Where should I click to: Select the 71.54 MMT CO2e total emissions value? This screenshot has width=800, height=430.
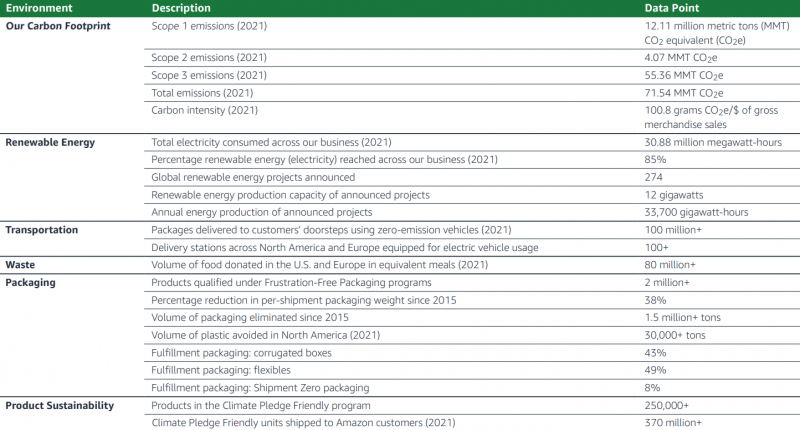(683, 92)
